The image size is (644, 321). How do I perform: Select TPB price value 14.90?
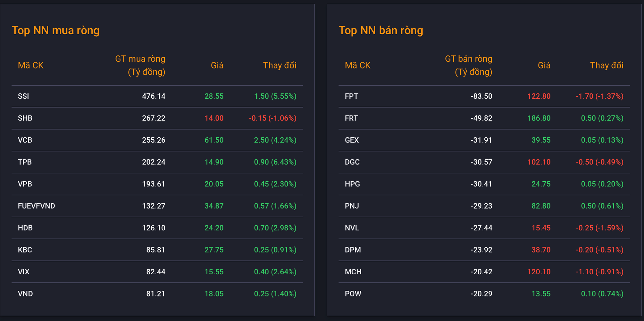pyautogui.click(x=214, y=162)
